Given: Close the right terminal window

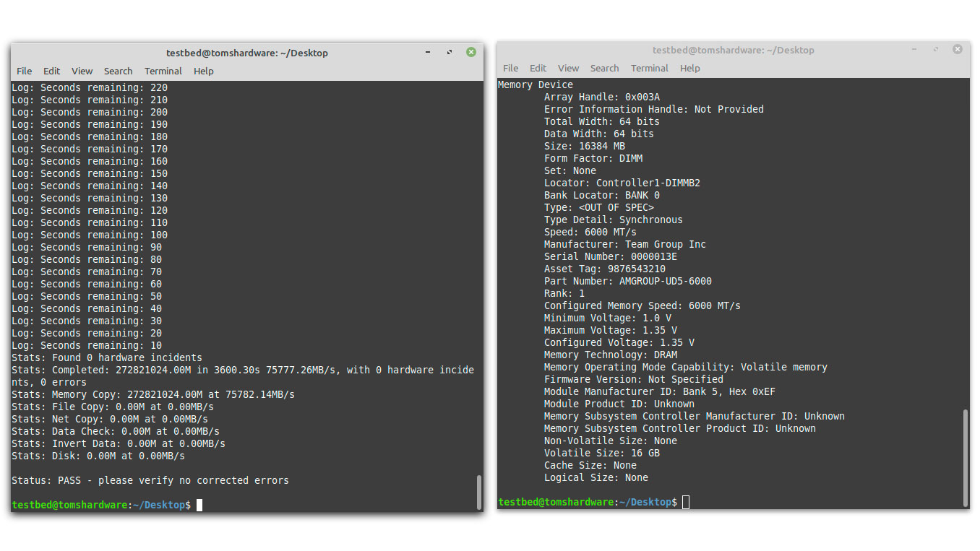Looking at the screenshot, I should coord(957,49).
